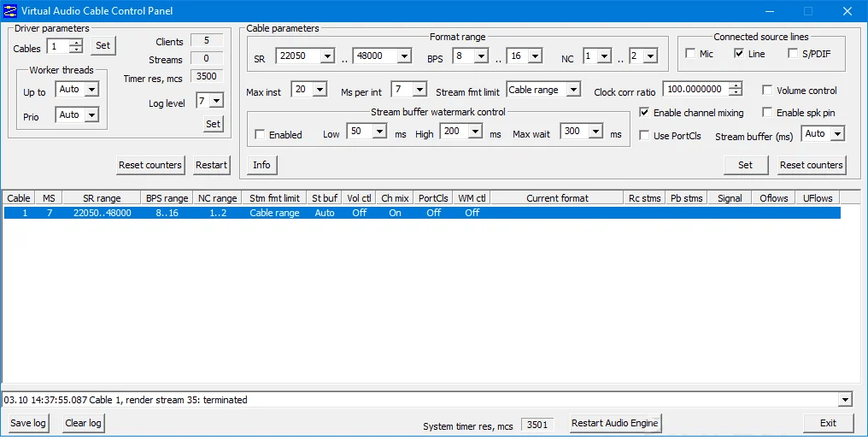
Task: Click the Clear log button
Action: point(83,423)
